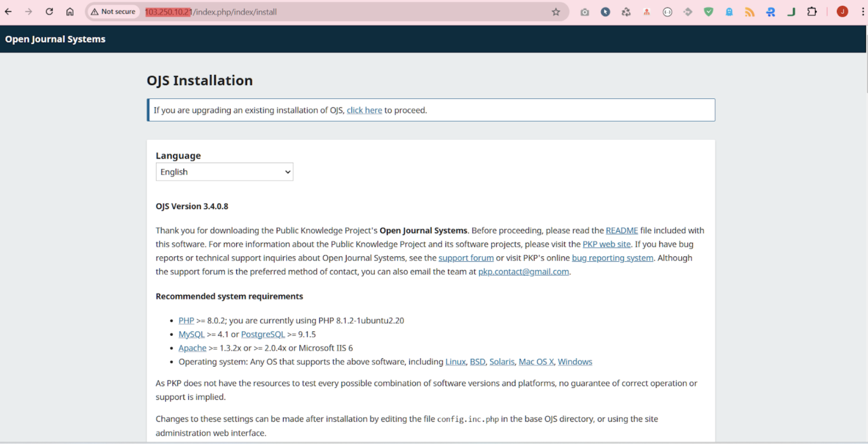
Task: View the Not secure site information
Action: coord(113,12)
